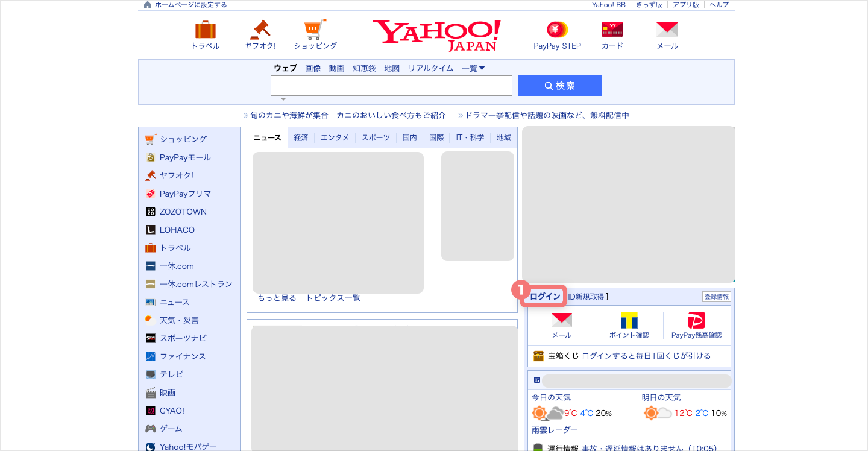Click the 一休.com icon in sidebar
868x451 pixels.
(151, 266)
